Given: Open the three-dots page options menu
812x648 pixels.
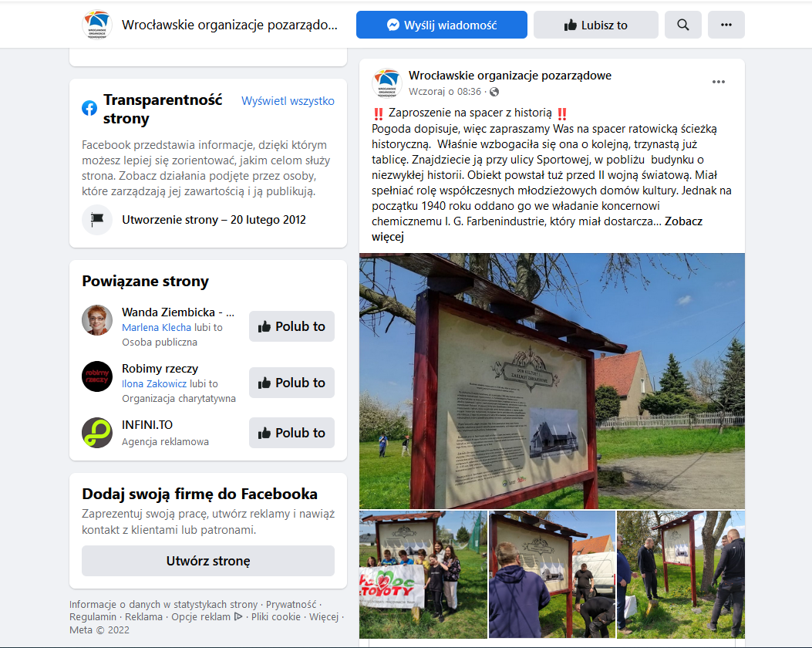Looking at the screenshot, I should pyautogui.click(x=726, y=25).
